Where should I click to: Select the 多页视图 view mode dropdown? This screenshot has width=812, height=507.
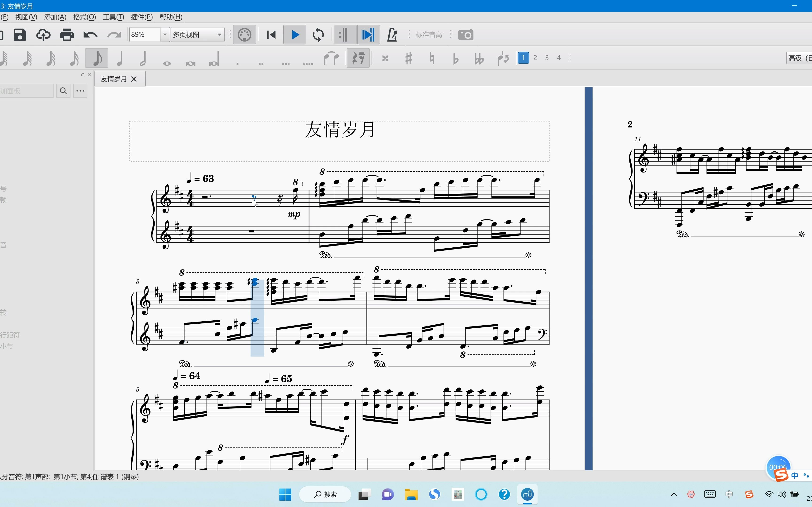pos(196,35)
